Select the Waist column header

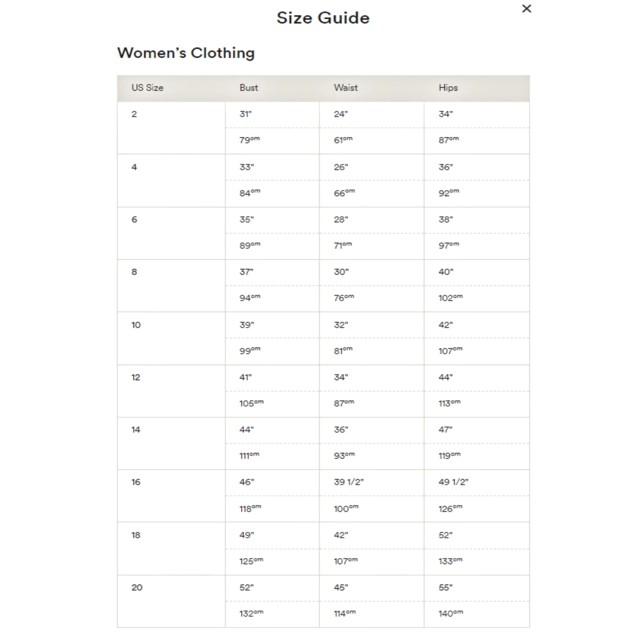pos(346,88)
